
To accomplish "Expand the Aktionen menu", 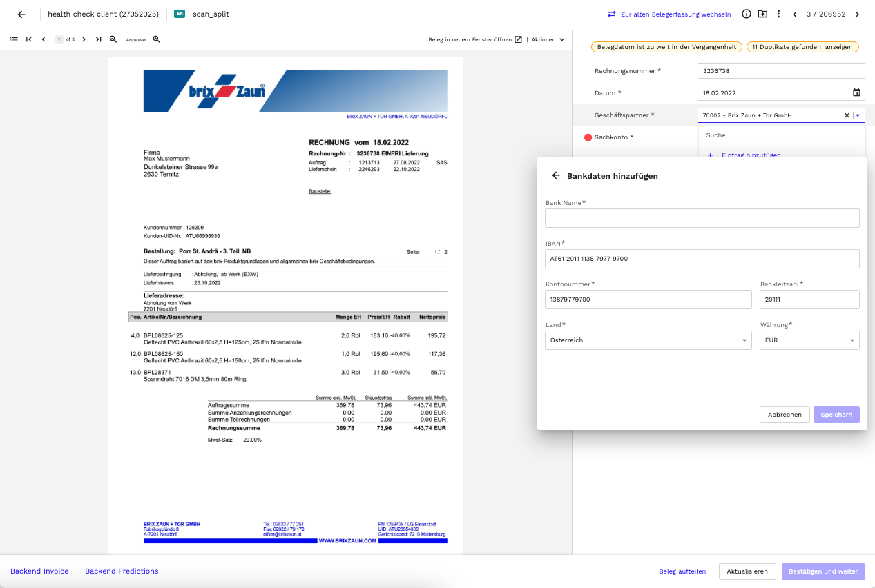I will pos(548,39).
